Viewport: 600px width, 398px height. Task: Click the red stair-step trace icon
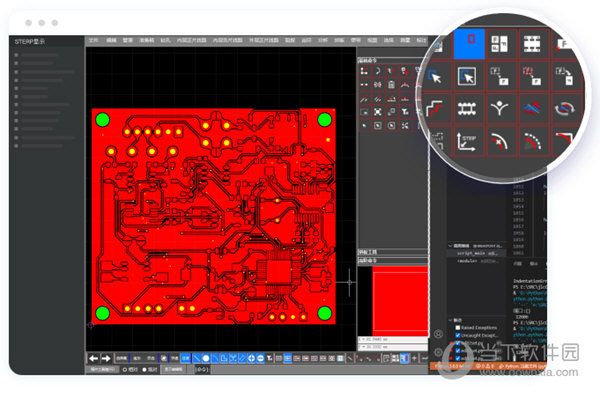click(x=434, y=109)
